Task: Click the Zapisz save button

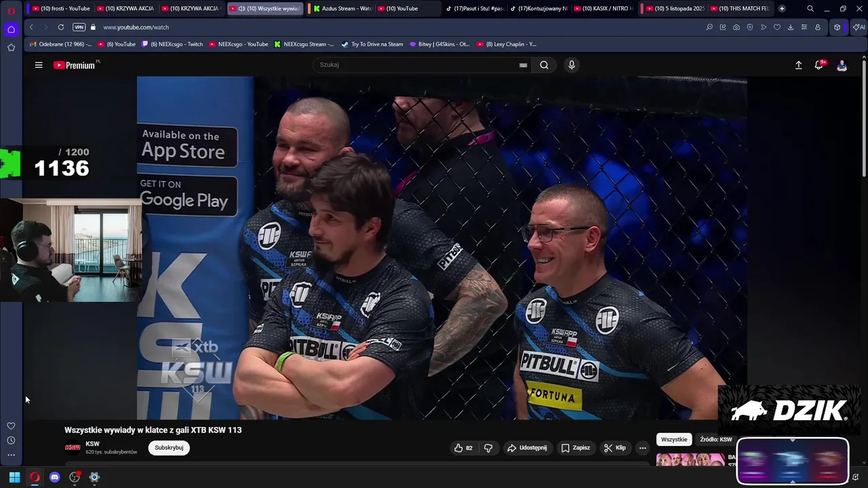Action: tap(576, 448)
